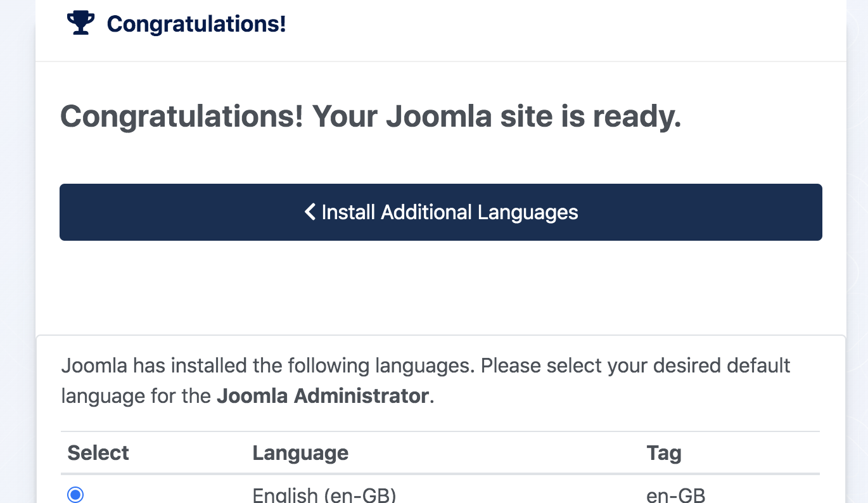Click the Select column header
Image resolution: width=868 pixels, height=503 pixels.
tap(98, 452)
